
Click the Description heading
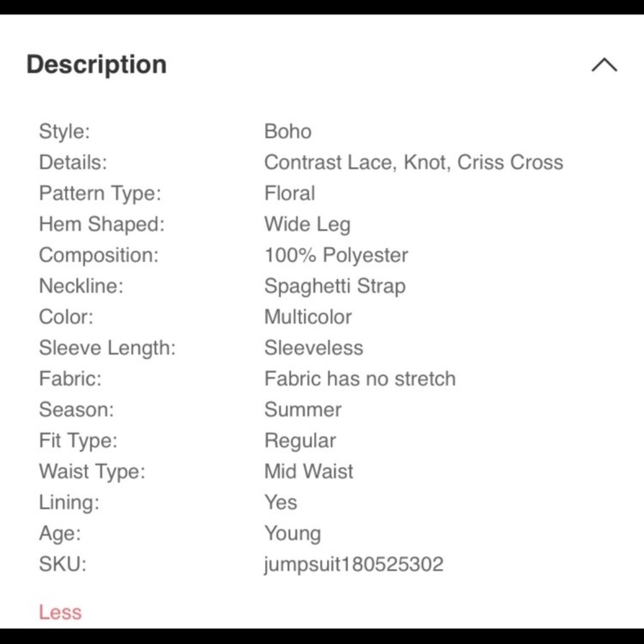tap(97, 64)
